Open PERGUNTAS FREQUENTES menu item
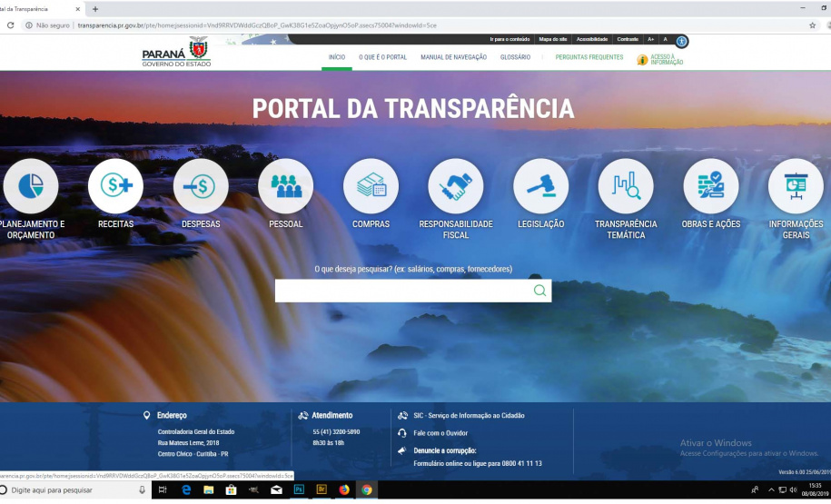 click(589, 57)
